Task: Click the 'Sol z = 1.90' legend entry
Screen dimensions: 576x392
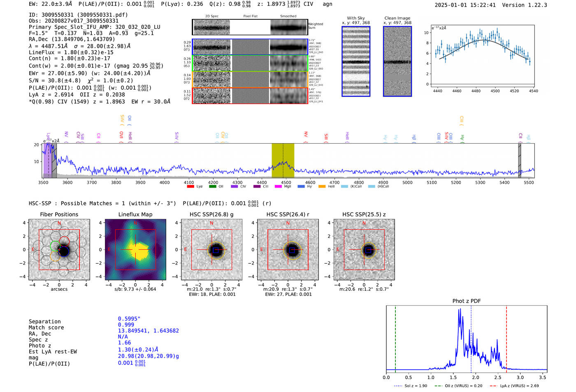Action: (x=411, y=386)
